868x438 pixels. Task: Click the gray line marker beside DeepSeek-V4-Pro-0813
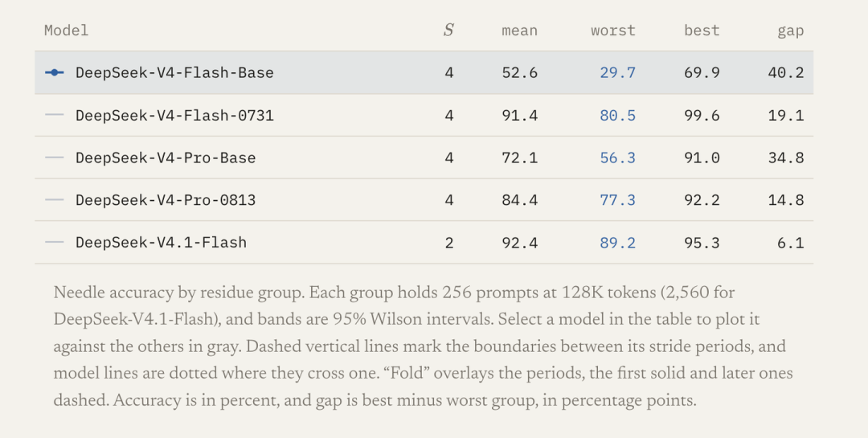tap(55, 199)
